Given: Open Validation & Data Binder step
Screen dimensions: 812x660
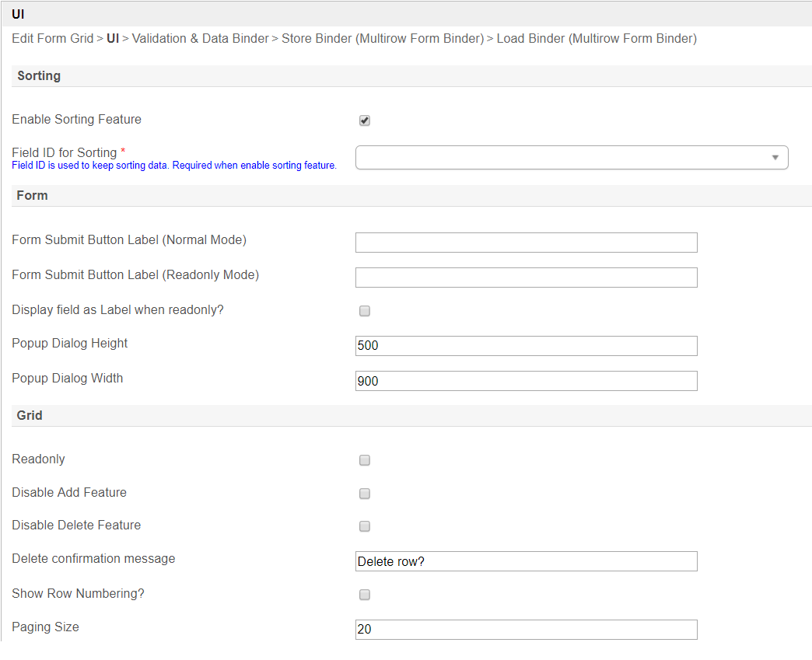Looking at the screenshot, I should click(x=200, y=38).
